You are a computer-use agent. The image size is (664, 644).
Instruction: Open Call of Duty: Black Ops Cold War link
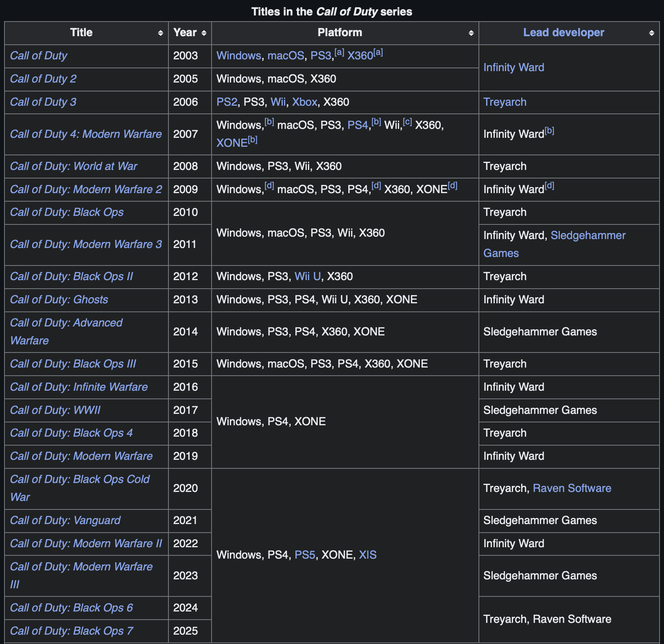pyautogui.click(x=80, y=488)
